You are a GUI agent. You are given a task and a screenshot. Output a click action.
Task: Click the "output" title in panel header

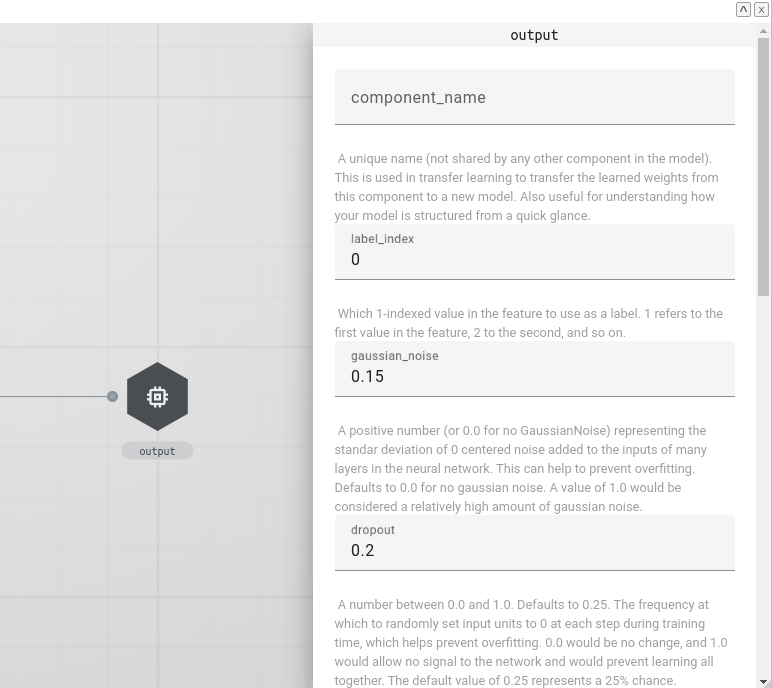pos(534,35)
